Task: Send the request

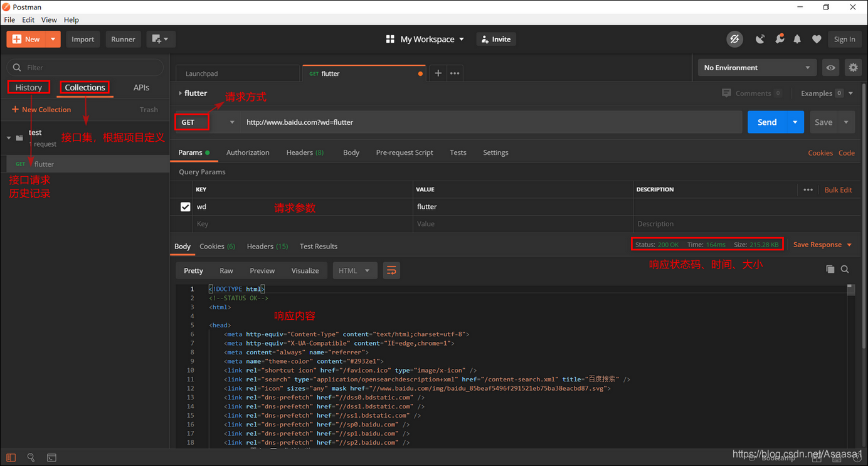Action: tap(766, 122)
